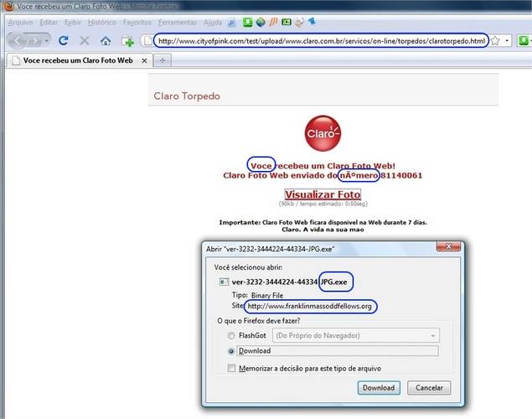Click the 'Claro Torpedo' heading text
This screenshot has height=419, width=532.
pyautogui.click(x=187, y=96)
